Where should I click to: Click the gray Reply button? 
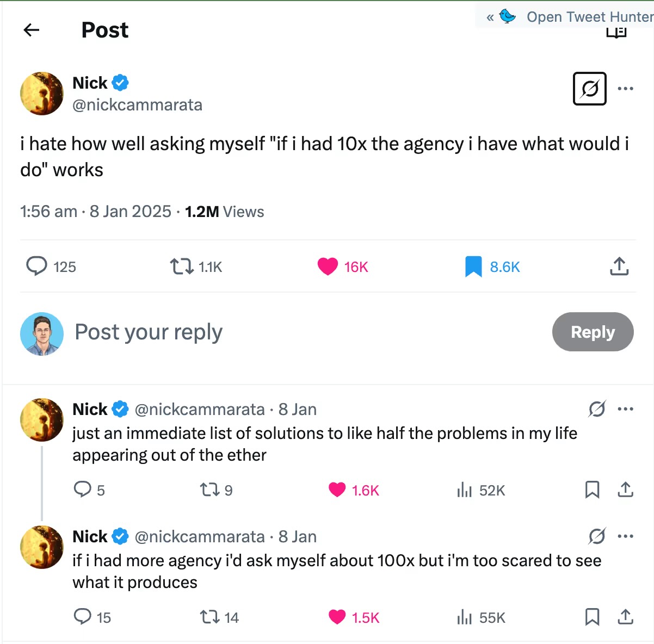[x=593, y=332]
